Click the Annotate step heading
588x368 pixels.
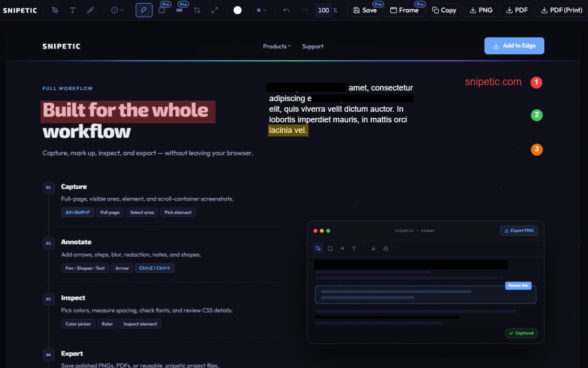pyautogui.click(x=76, y=242)
